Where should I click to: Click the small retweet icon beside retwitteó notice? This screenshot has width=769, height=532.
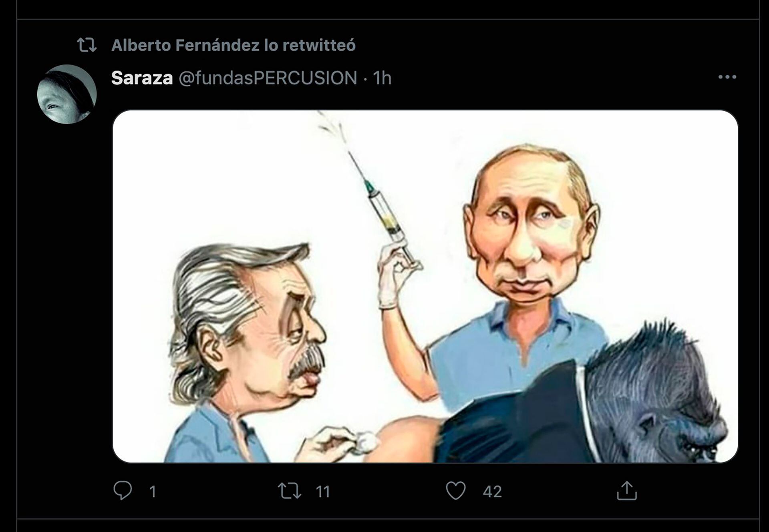87,45
